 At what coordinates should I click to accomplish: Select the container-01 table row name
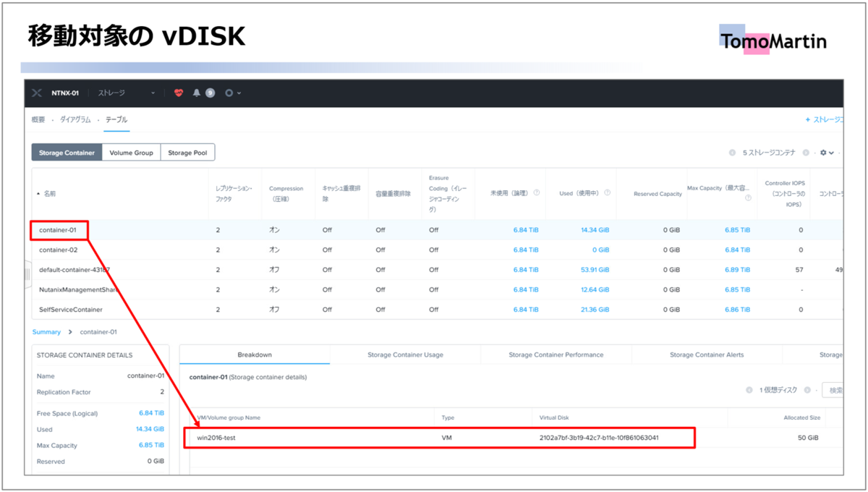tap(58, 230)
